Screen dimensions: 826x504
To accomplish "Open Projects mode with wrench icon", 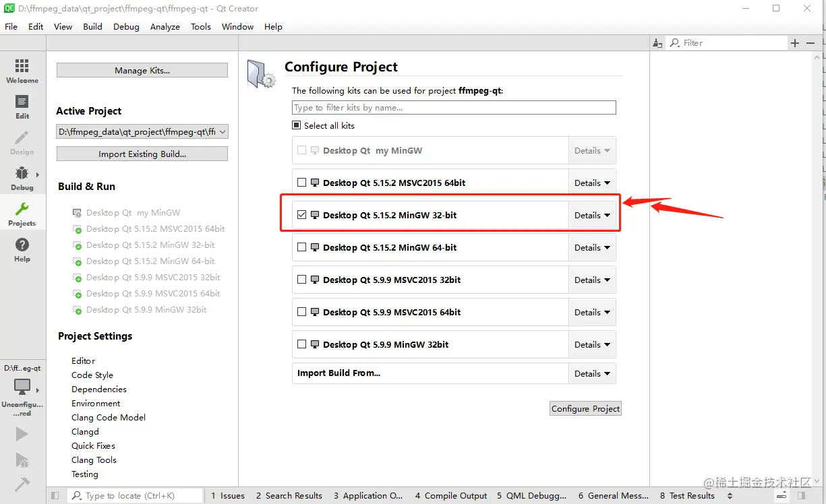I will tap(22, 214).
